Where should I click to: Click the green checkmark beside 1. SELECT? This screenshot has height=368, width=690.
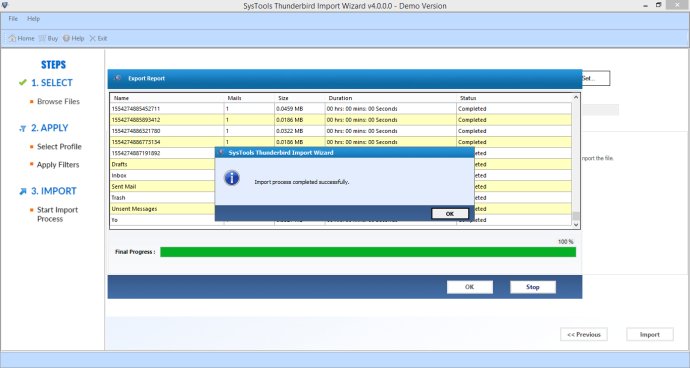pyautogui.click(x=23, y=82)
